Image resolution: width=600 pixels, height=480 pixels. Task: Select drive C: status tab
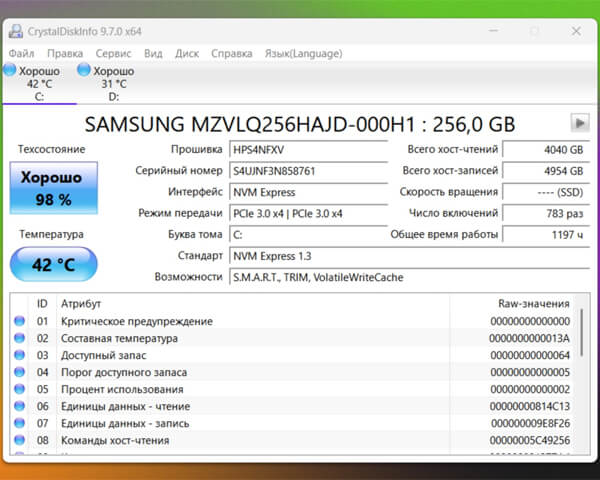(x=39, y=83)
